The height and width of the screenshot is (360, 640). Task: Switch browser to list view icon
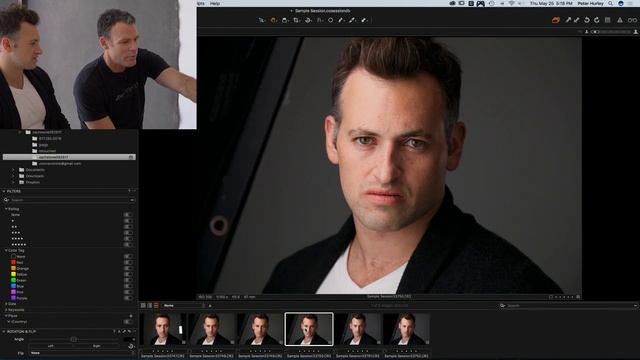[156, 305]
